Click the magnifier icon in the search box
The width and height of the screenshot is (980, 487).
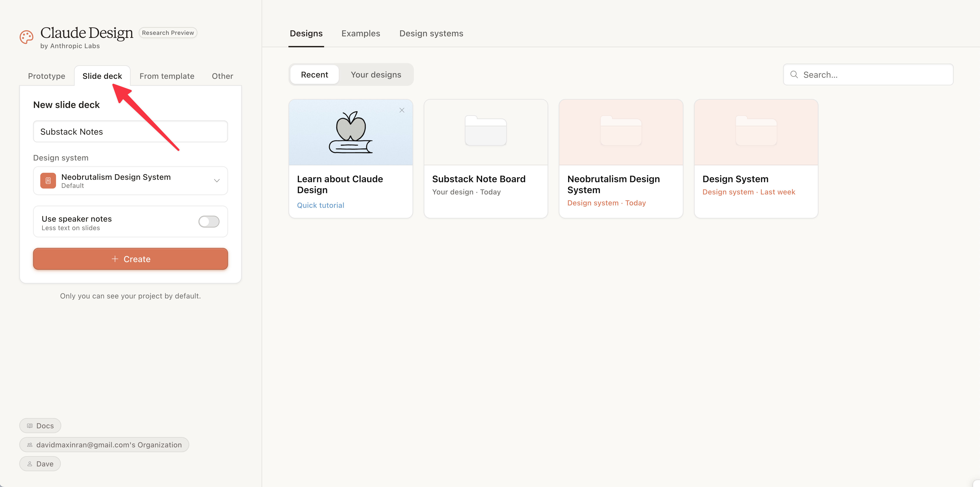pos(794,75)
